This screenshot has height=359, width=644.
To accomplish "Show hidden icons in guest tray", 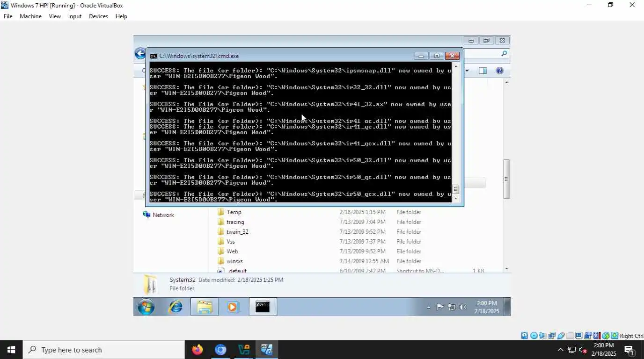I will click(429, 307).
